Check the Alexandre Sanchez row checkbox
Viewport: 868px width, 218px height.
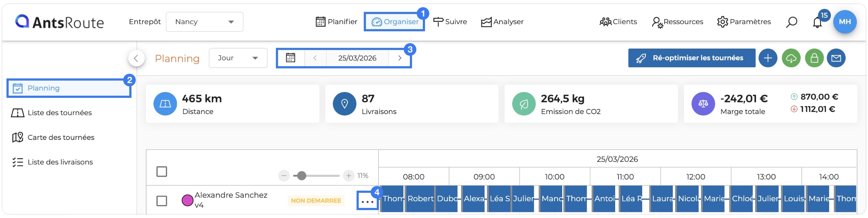click(x=162, y=201)
